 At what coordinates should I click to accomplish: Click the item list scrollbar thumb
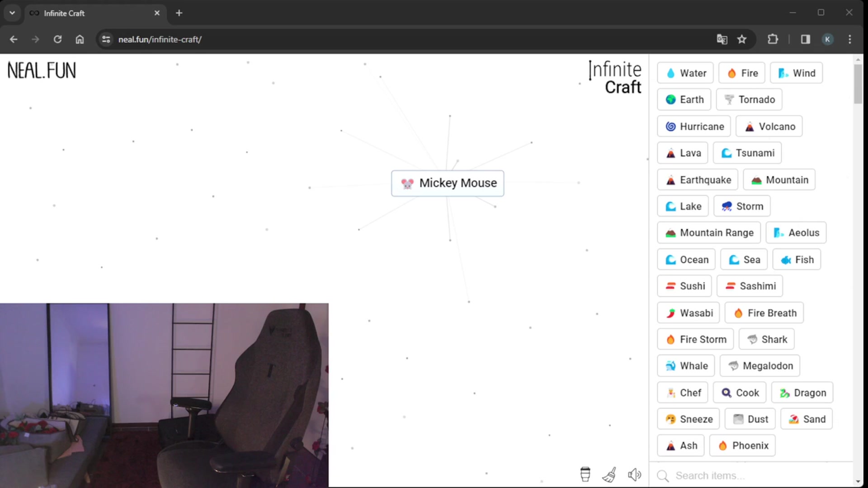[x=858, y=84]
